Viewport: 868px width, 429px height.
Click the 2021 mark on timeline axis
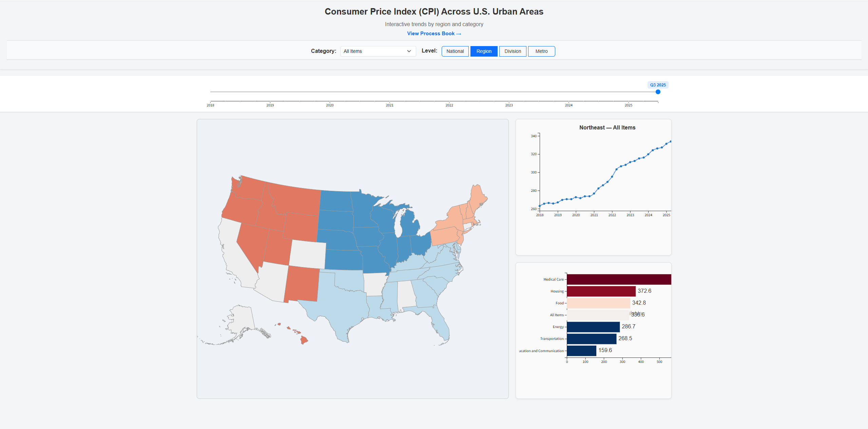pos(389,105)
